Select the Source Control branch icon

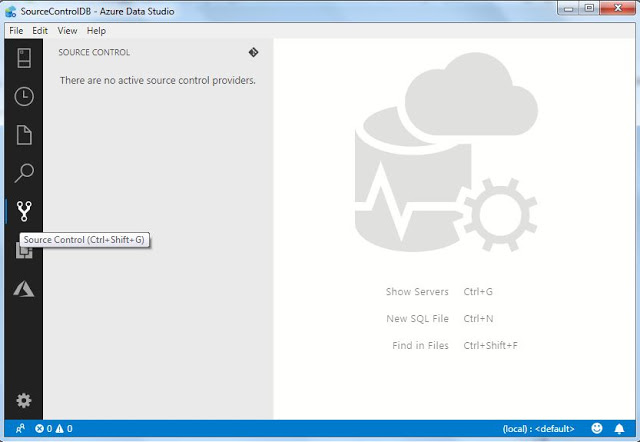pos(24,211)
